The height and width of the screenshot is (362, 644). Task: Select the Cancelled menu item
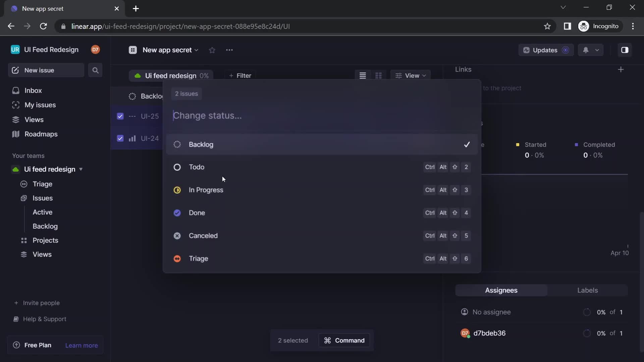[x=203, y=235]
